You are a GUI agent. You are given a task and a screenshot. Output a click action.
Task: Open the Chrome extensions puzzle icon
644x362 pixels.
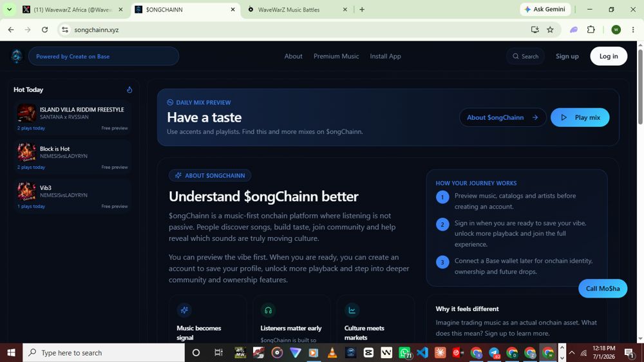(591, 30)
